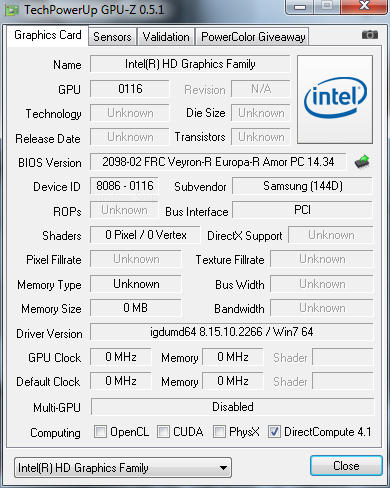Click the "TechPowerUp GPU-Z 0.5.1" title text
390x488 pixels.
point(94,10)
